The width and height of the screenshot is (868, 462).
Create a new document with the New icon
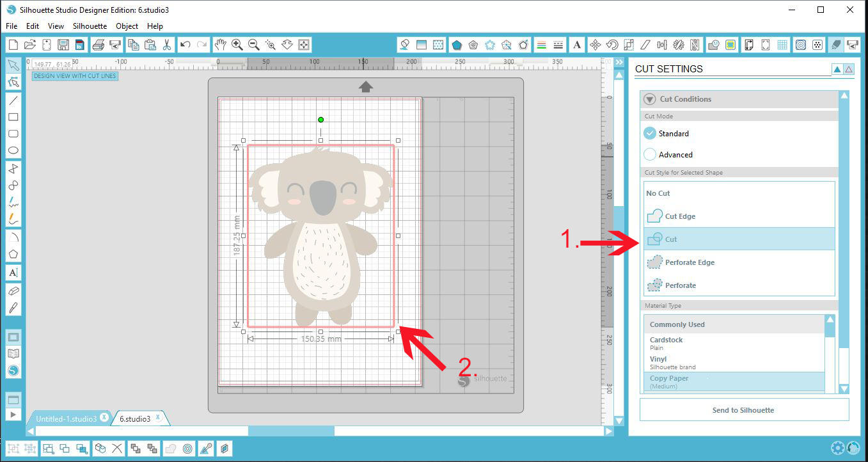[13, 45]
